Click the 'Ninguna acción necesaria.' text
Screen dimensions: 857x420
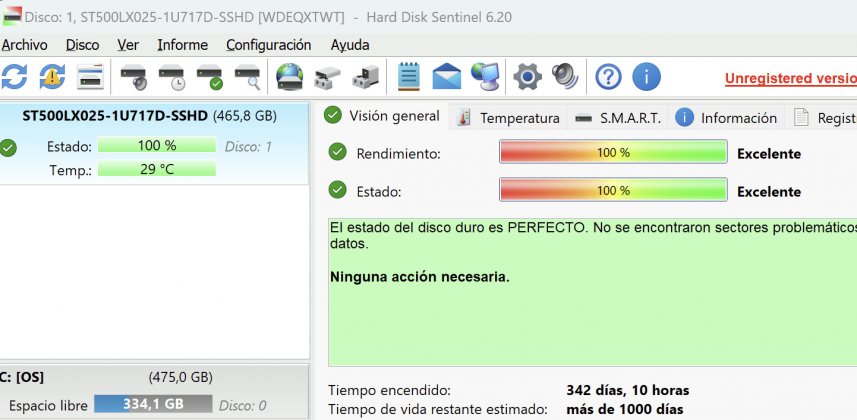(x=420, y=277)
